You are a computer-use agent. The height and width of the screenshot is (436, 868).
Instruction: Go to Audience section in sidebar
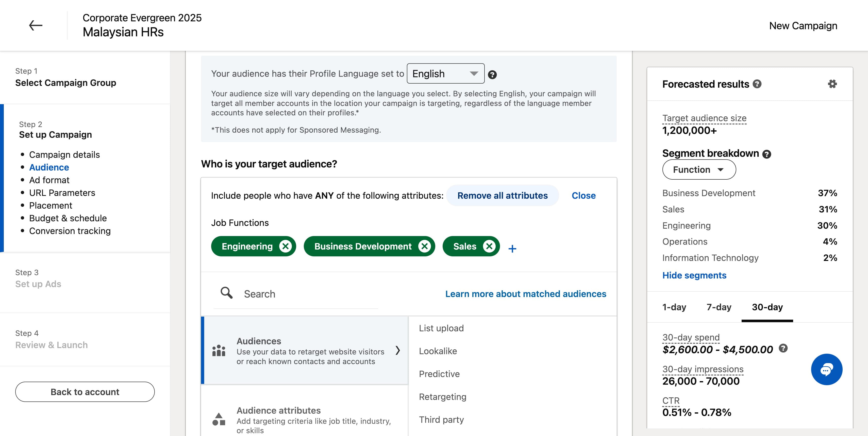(49, 168)
